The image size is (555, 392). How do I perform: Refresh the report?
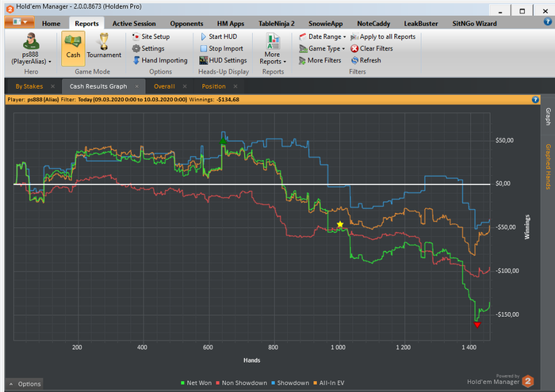[x=366, y=60]
